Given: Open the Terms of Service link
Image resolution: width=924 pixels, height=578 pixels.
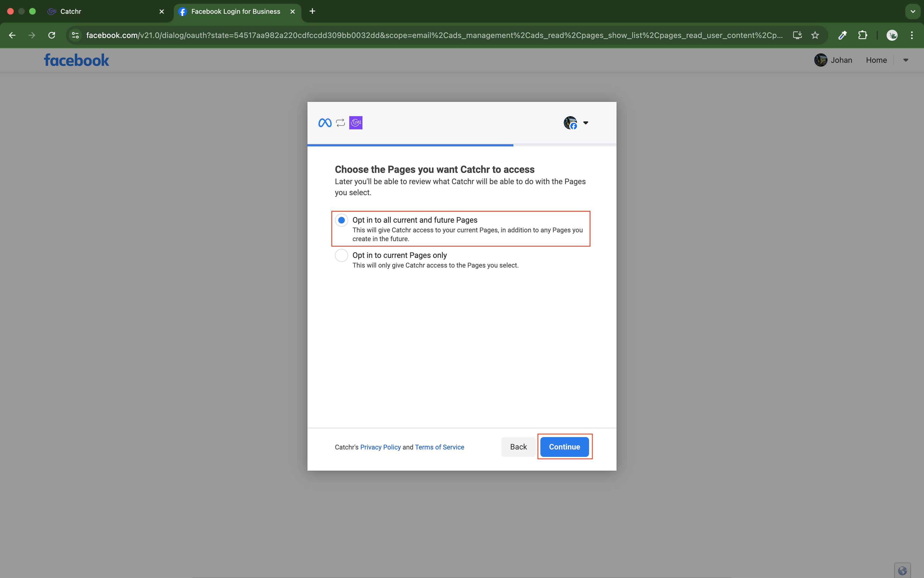Looking at the screenshot, I should click(x=439, y=447).
